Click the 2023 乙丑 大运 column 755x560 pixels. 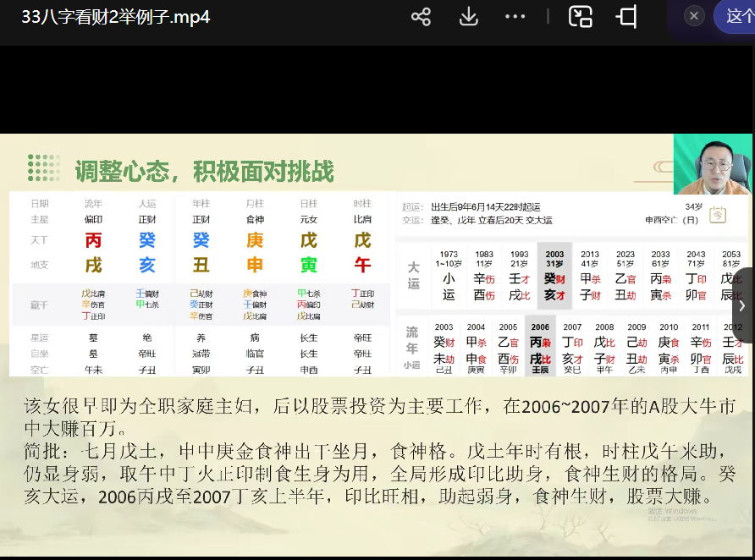625,277
